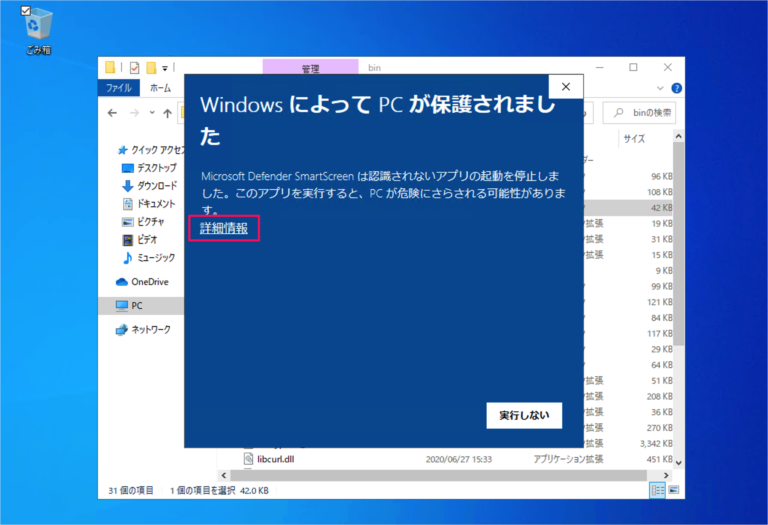
Task: Go up one folder level arrow
Action: coord(168,113)
